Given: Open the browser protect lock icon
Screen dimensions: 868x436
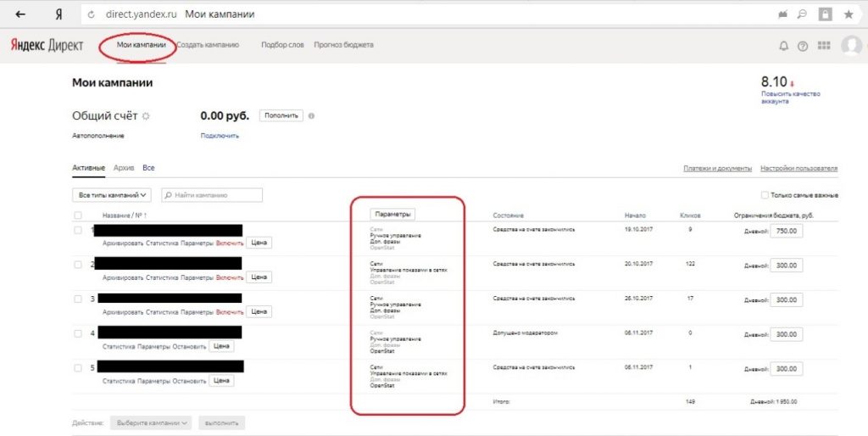Looking at the screenshot, I should (826, 14).
